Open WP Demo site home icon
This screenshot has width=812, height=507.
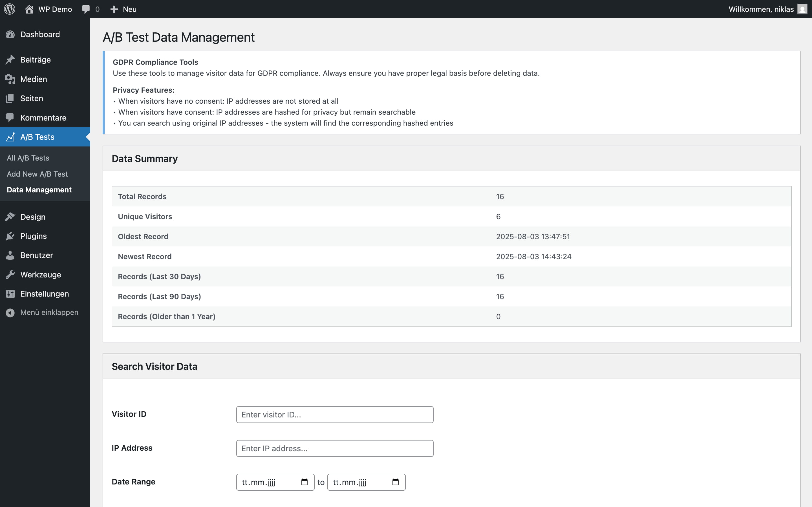point(29,9)
